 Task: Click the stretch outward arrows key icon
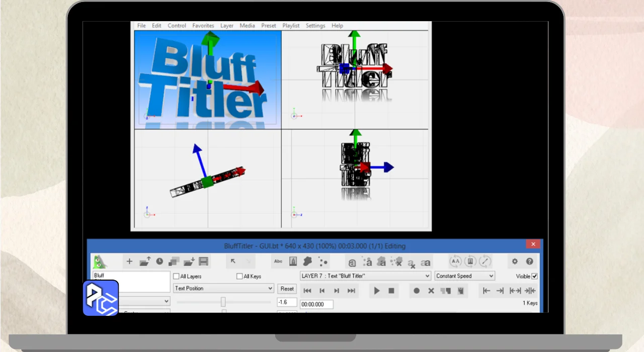point(515,291)
